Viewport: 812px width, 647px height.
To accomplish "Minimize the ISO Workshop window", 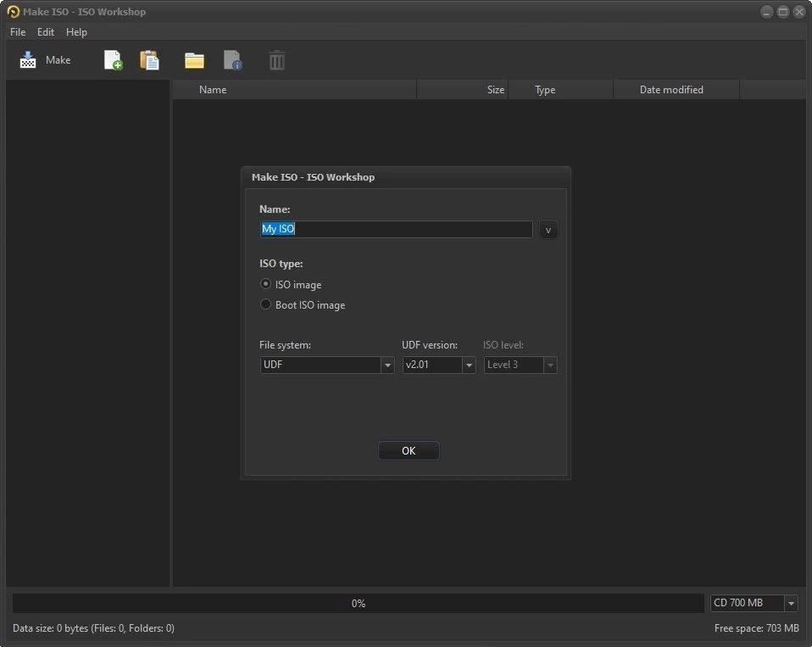I will [766, 12].
